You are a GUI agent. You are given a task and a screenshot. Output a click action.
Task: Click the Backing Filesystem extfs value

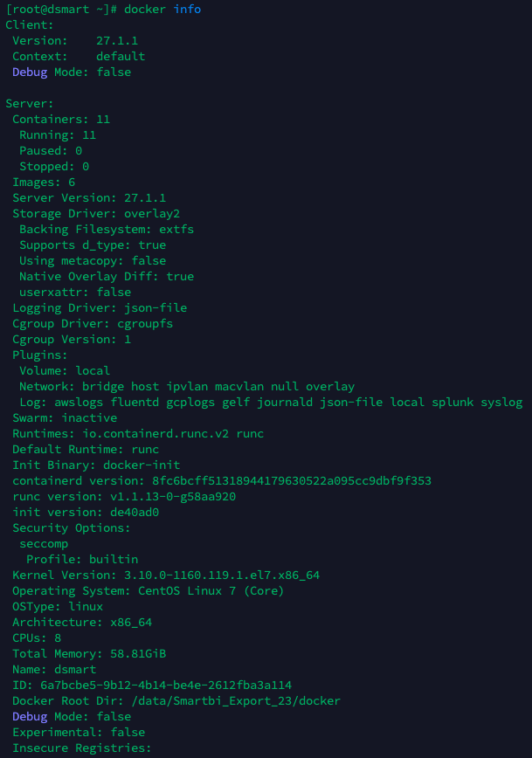tap(176, 229)
